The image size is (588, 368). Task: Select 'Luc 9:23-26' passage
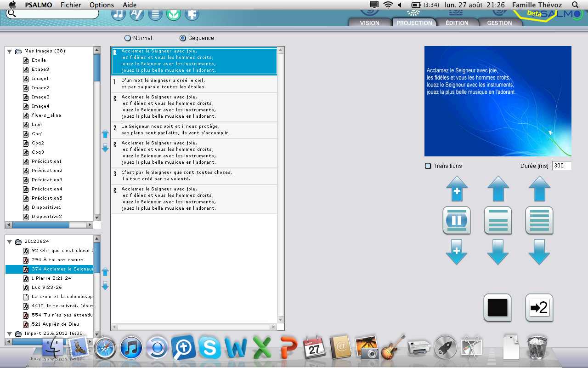pyautogui.click(x=46, y=287)
